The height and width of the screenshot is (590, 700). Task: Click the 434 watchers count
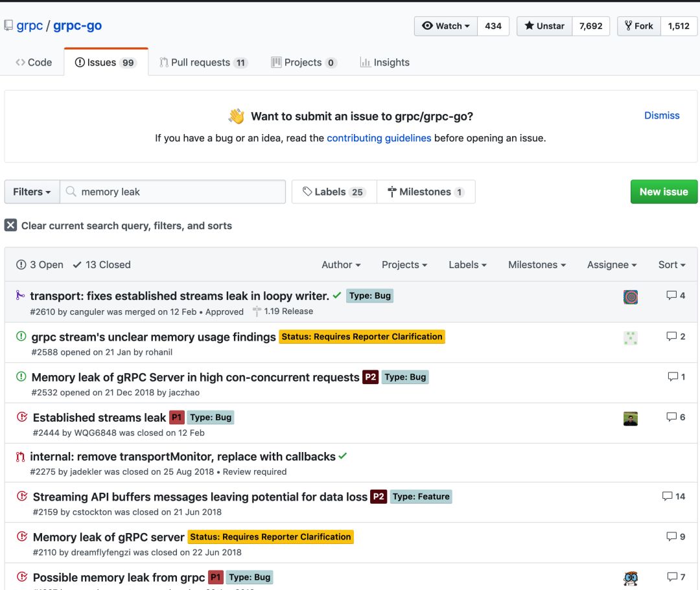click(493, 26)
